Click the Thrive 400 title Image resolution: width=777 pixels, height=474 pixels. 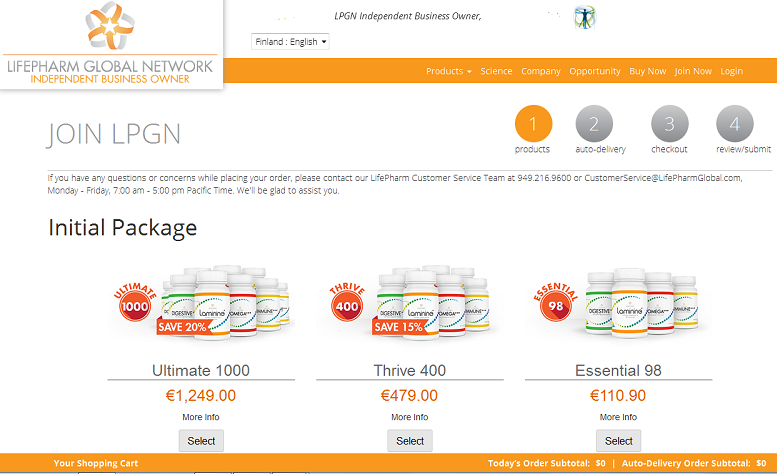[x=410, y=370]
